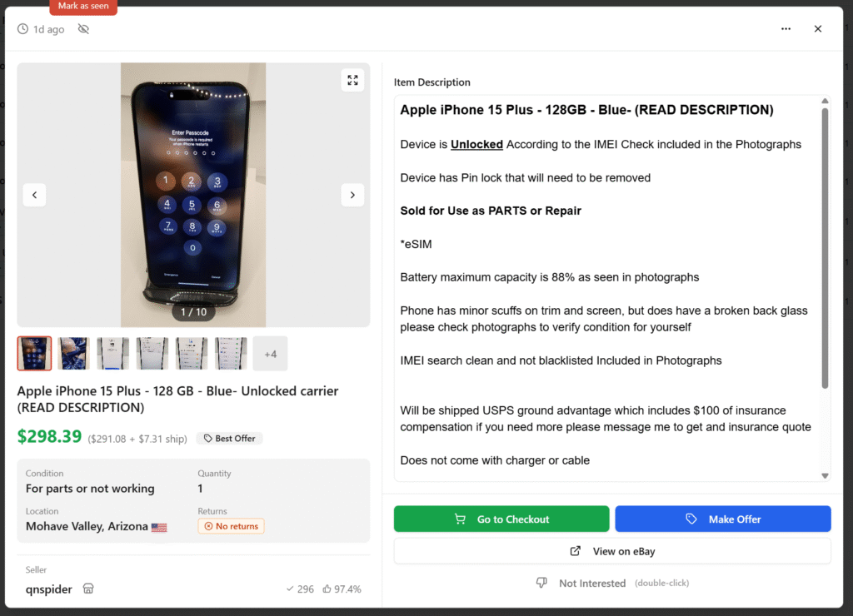The width and height of the screenshot is (853, 616).
Task: Click the Best Offer tag
Action: (230, 438)
